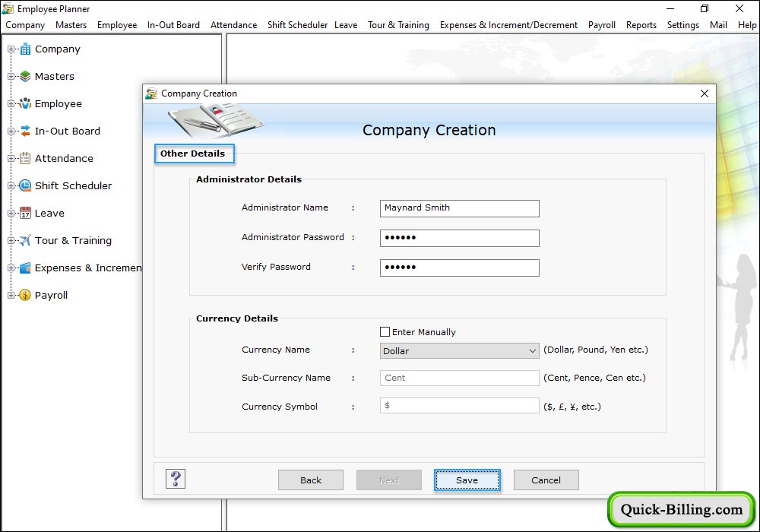Screen dimensions: 760x532
Task: Select the Payroll tree label
Action: pyautogui.click(x=51, y=295)
